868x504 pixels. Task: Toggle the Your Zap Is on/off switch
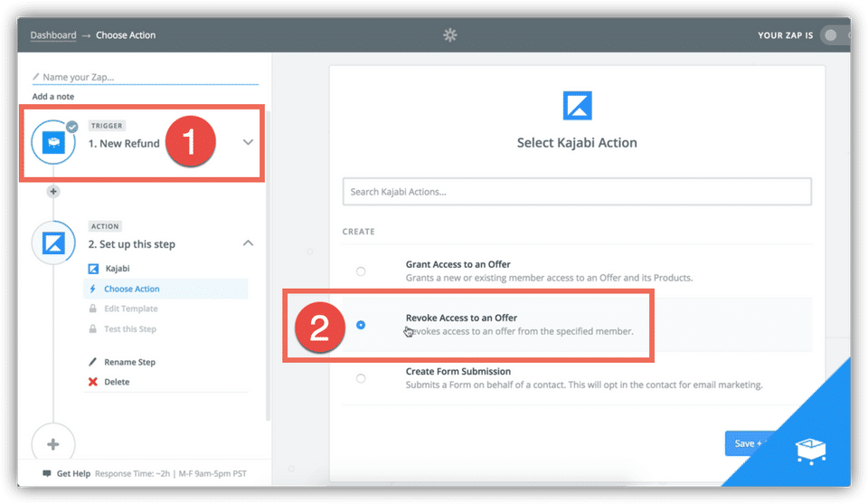(835, 35)
